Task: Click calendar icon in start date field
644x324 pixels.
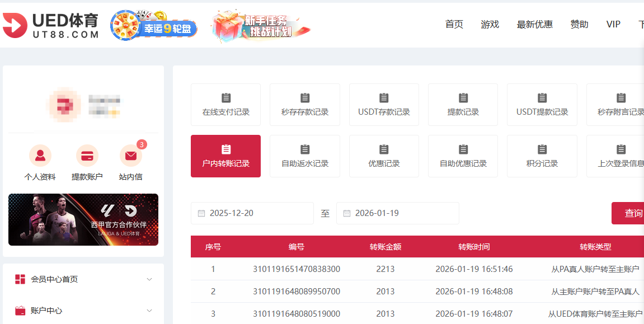Action: (x=201, y=213)
